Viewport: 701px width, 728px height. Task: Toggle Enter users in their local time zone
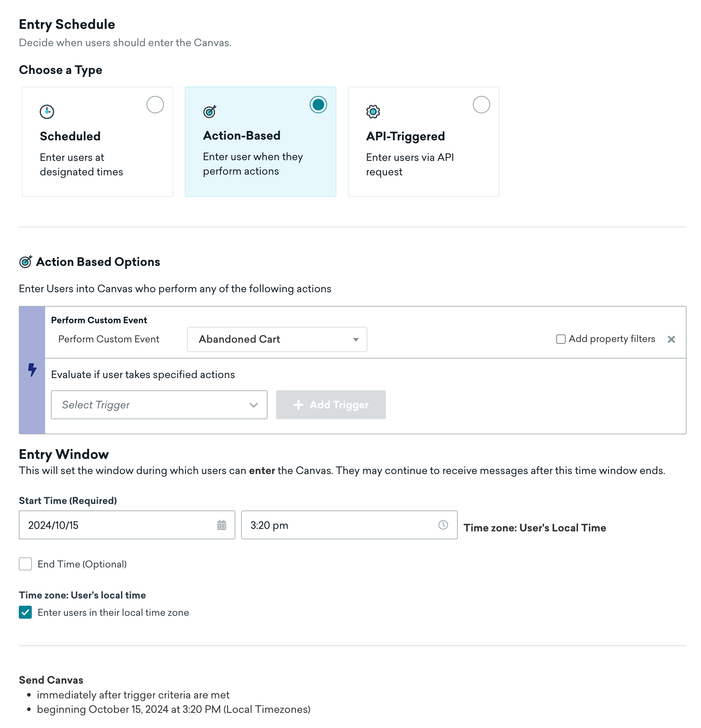coord(25,612)
